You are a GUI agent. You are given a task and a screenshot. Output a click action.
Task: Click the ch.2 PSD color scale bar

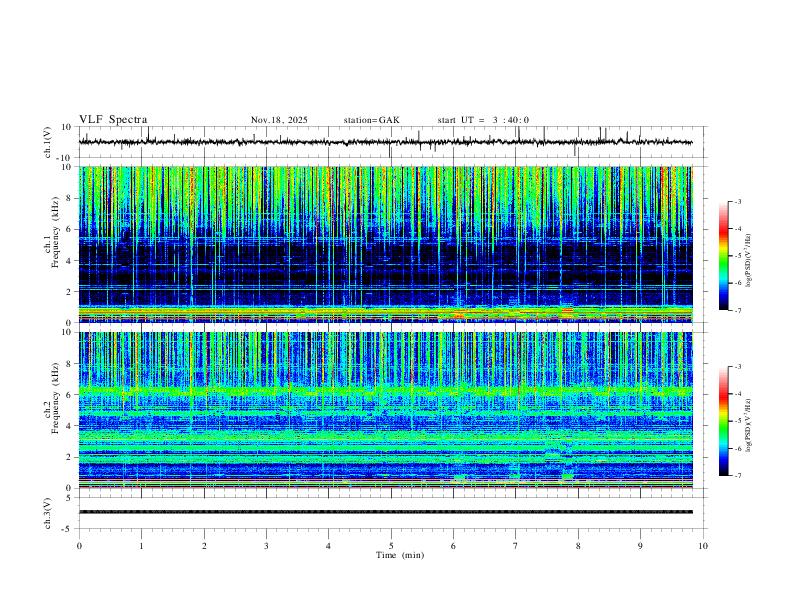[724, 421]
